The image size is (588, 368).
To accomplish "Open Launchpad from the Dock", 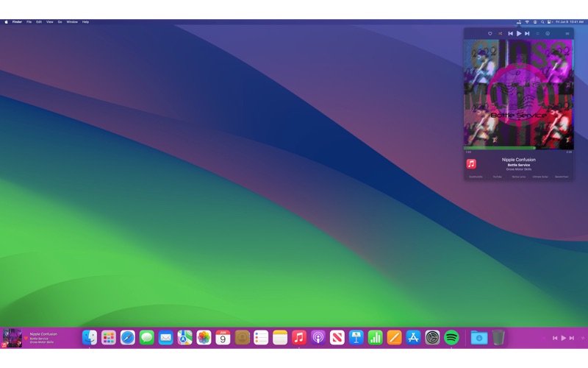I will coord(109,337).
